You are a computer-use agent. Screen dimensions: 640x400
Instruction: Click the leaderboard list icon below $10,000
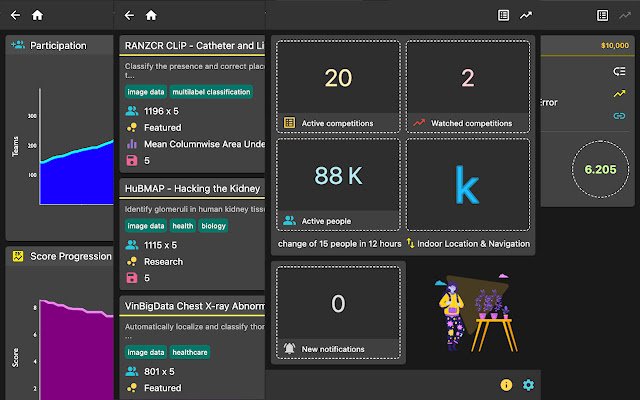[619, 71]
